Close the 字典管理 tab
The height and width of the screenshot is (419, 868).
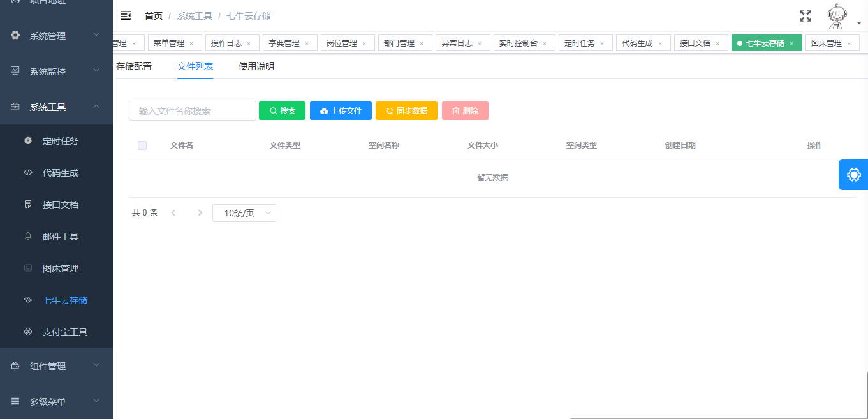click(307, 43)
